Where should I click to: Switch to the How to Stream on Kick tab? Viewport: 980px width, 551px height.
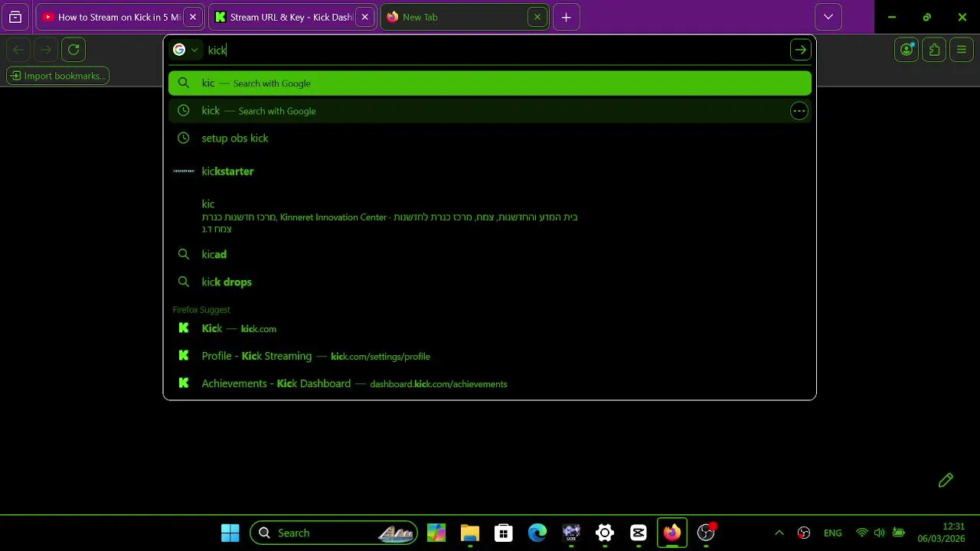point(119,17)
